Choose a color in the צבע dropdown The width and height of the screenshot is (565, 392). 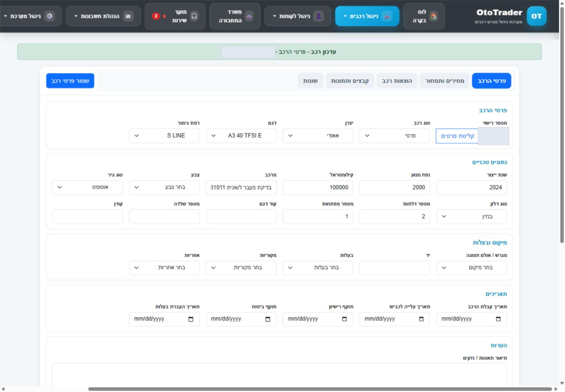(164, 187)
